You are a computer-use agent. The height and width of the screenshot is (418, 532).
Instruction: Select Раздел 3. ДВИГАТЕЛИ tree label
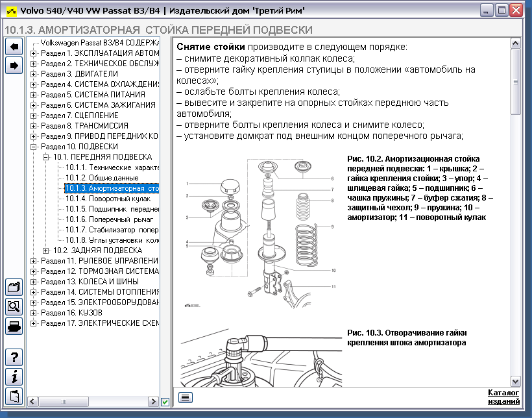click(x=79, y=74)
